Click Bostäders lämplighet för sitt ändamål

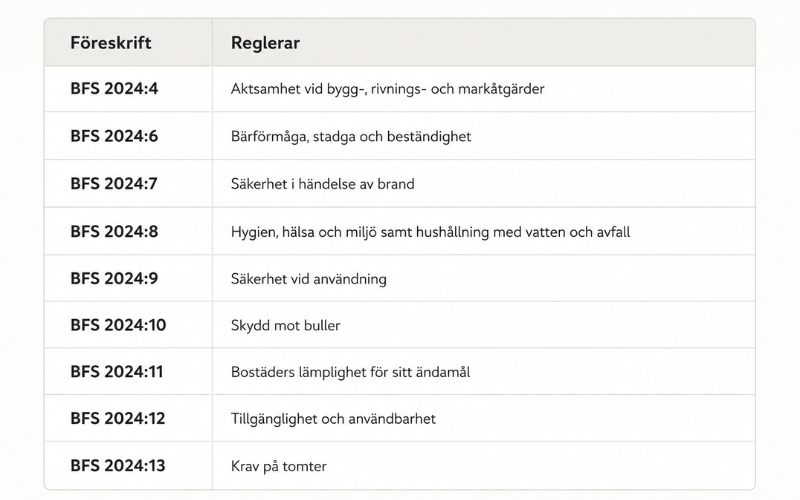click(x=351, y=372)
